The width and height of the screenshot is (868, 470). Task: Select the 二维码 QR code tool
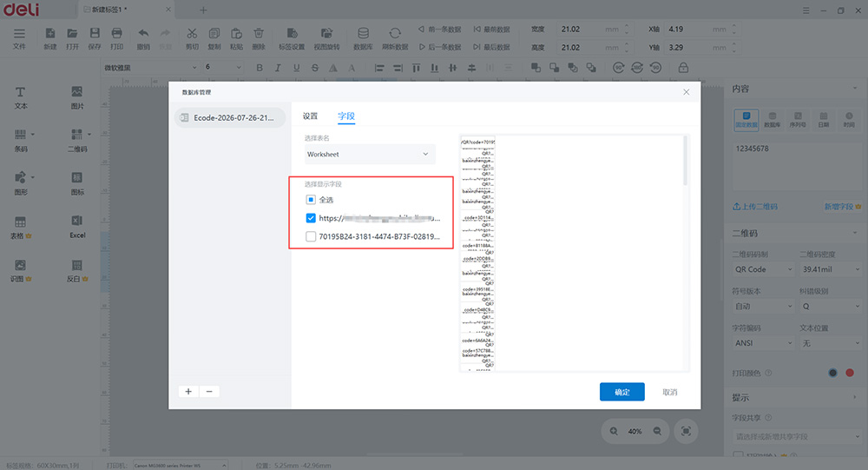click(x=77, y=141)
